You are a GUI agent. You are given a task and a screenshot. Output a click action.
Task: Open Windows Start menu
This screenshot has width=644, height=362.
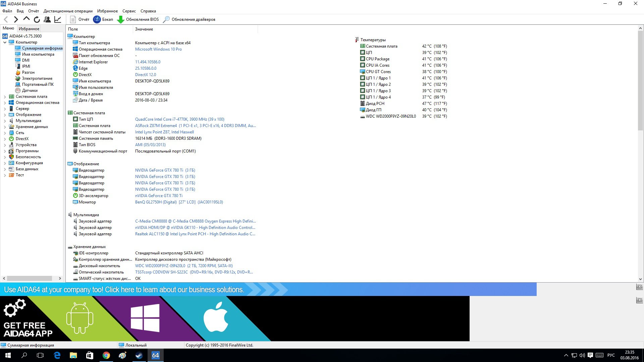tap(8, 355)
